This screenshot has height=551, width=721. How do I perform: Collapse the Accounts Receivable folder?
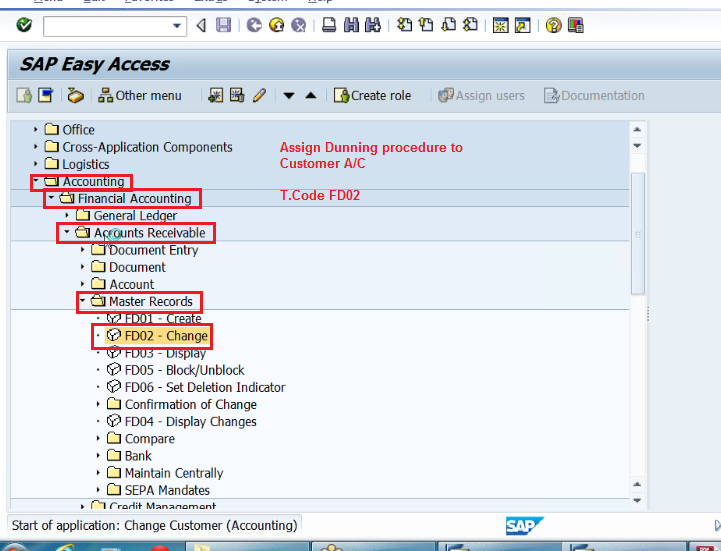point(67,232)
